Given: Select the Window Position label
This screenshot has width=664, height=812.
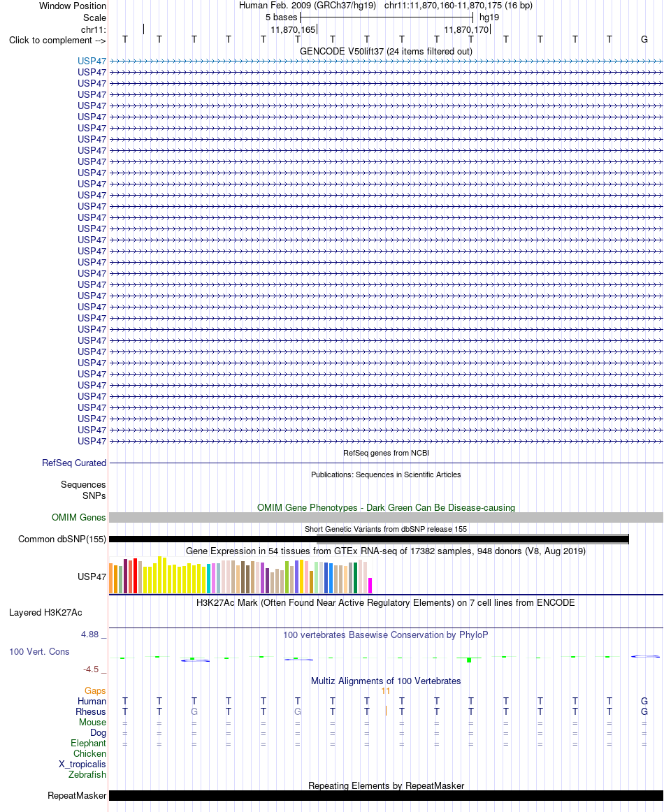Looking at the screenshot, I should (x=73, y=6).
